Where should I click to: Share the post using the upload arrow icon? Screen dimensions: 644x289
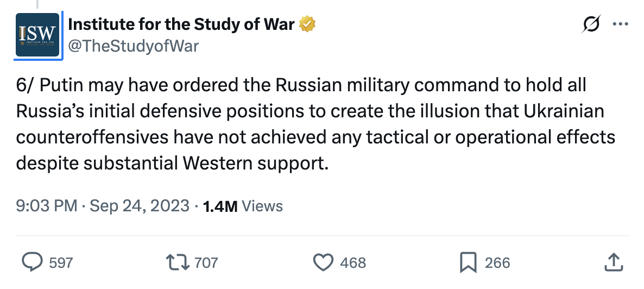pyautogui.click(x=614, y=262)
